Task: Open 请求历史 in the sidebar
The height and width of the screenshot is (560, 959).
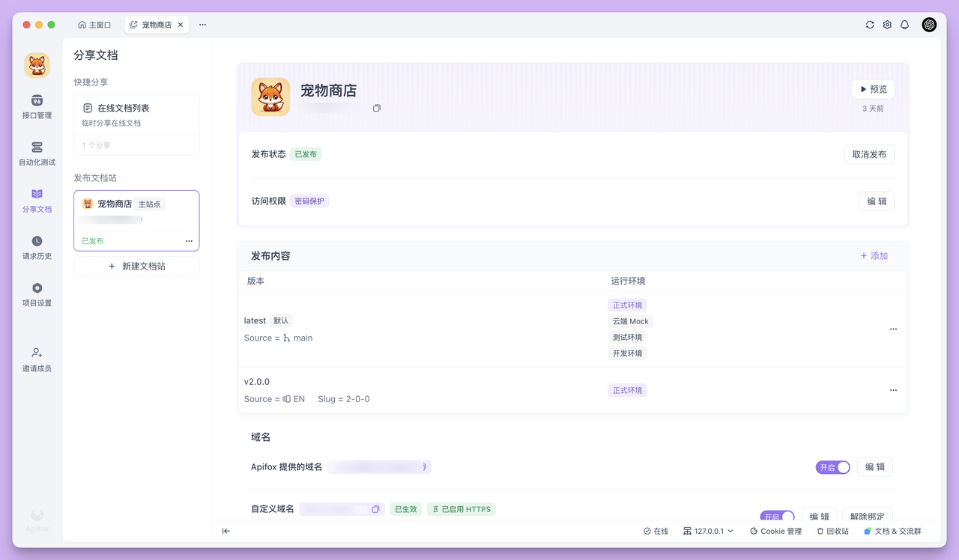Action: [37, 248]
